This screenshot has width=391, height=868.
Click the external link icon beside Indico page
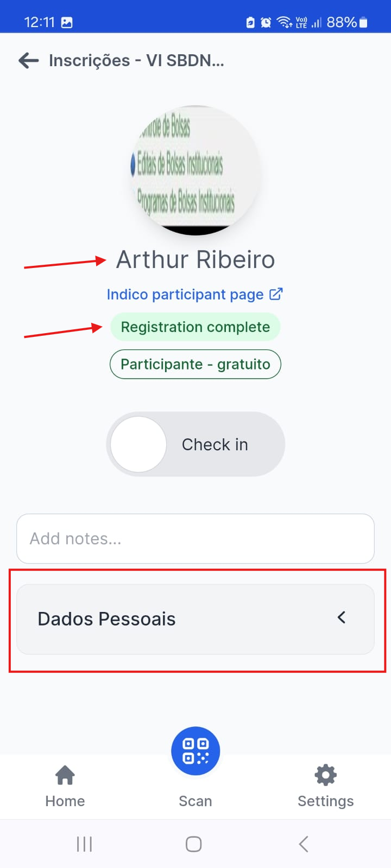click(276, 294)
